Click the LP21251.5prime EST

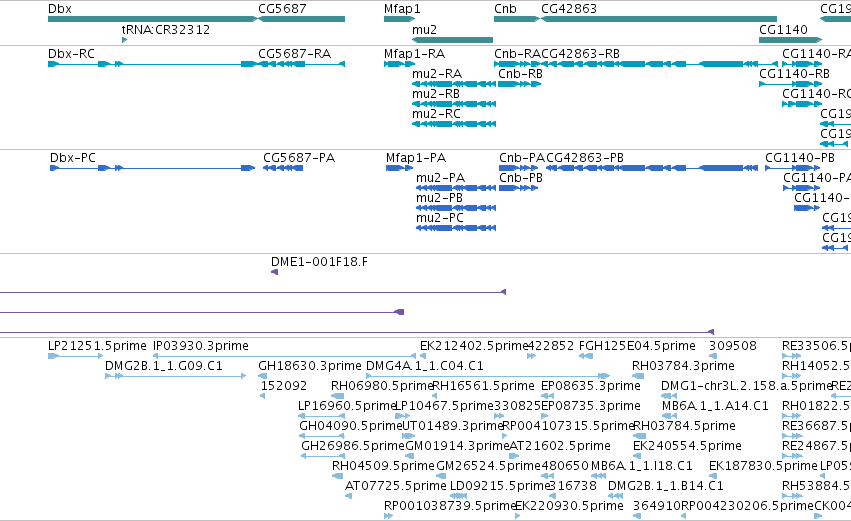[75, 356]
